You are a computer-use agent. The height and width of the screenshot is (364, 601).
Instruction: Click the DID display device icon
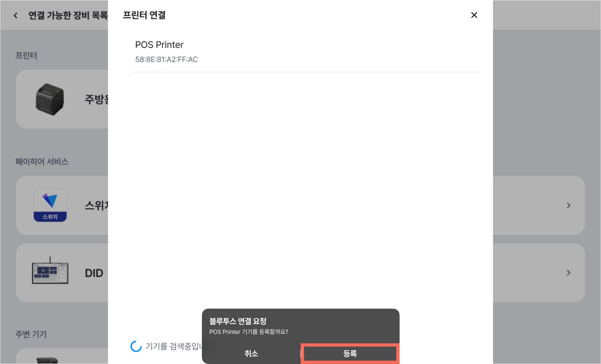[50, 270]
